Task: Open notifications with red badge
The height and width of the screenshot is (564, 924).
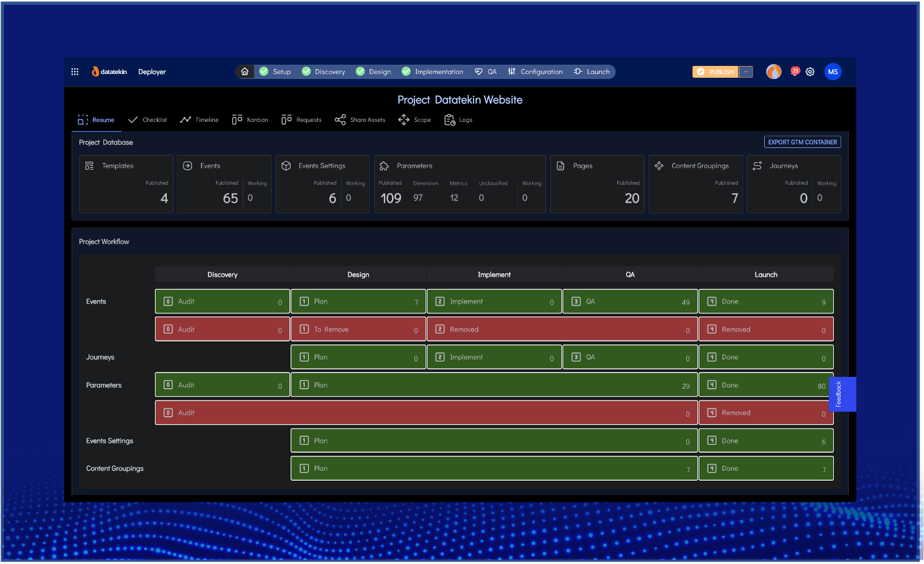Action: click(x=795, y=72)
